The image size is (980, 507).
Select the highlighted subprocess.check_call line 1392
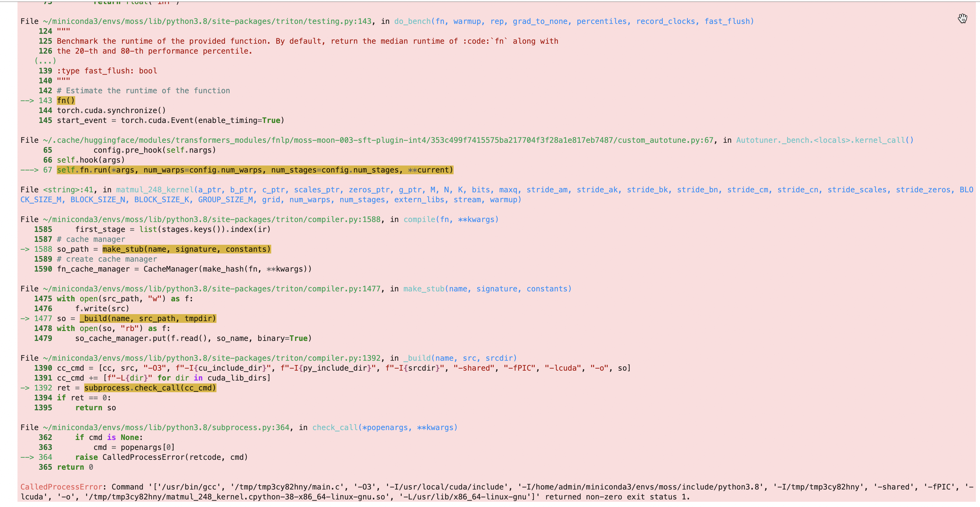point(149,388)
